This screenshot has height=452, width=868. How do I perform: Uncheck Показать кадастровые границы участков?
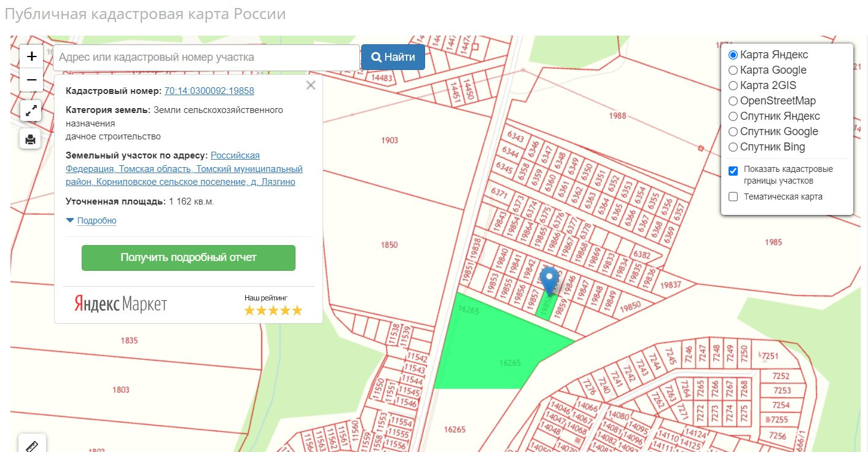[733, 171]
